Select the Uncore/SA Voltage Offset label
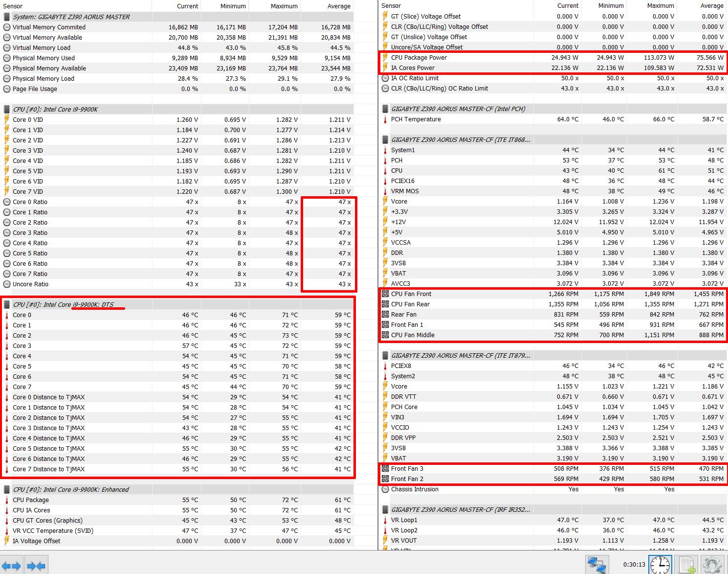Screen dimensions: 728x574 point(427,47)
